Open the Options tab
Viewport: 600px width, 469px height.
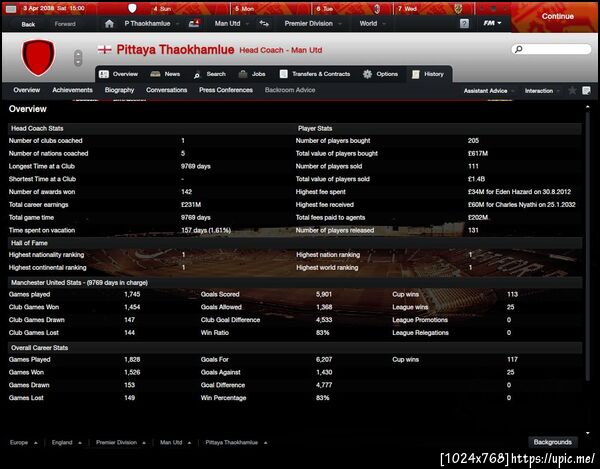click(380, 74)
